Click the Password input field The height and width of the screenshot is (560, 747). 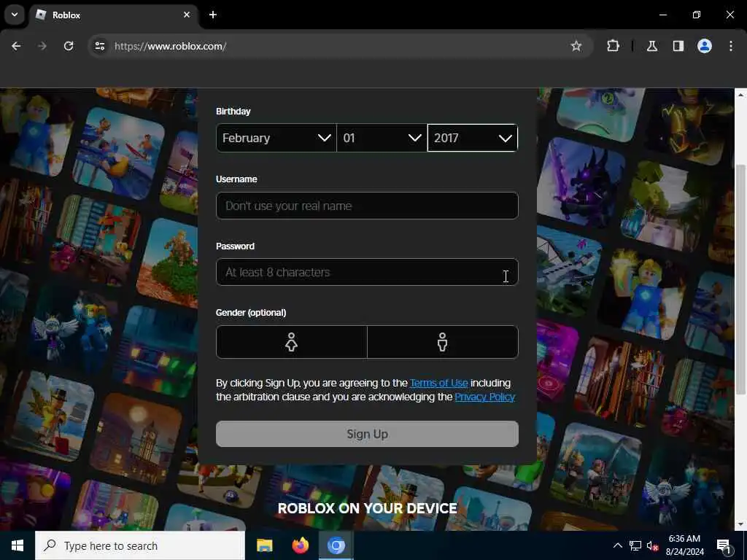[x=368, y=273]
